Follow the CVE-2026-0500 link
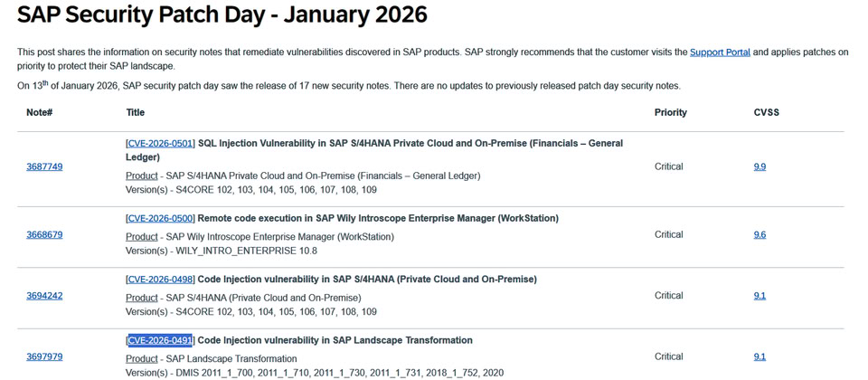Viewport: 868px width, 380px height. [160, 219]
